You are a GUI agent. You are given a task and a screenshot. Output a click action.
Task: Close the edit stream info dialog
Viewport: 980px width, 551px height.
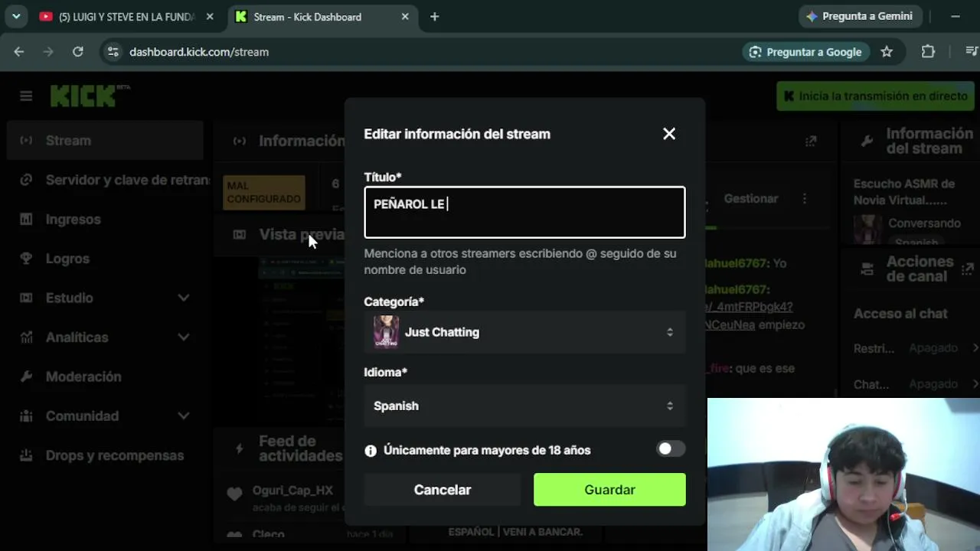669,134
